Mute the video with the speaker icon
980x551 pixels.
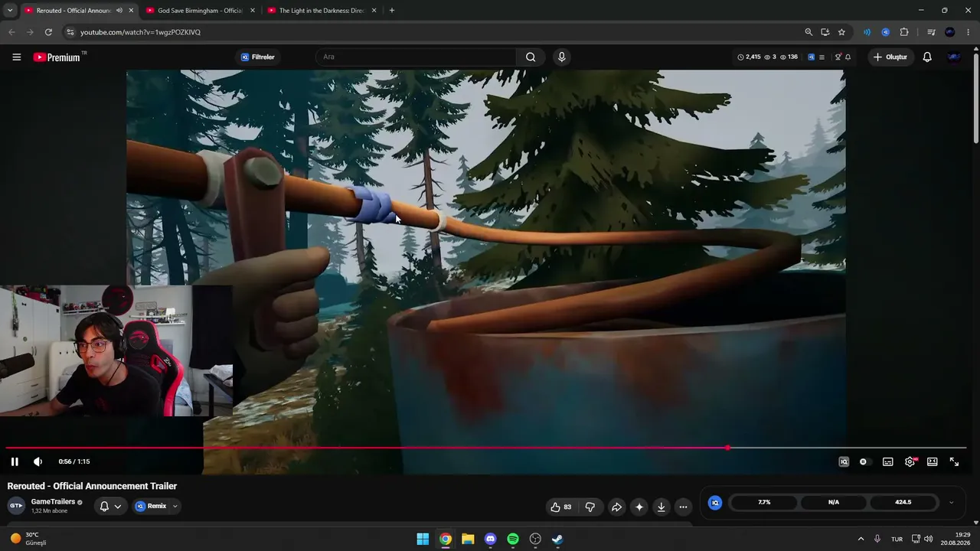pos(38,461)
